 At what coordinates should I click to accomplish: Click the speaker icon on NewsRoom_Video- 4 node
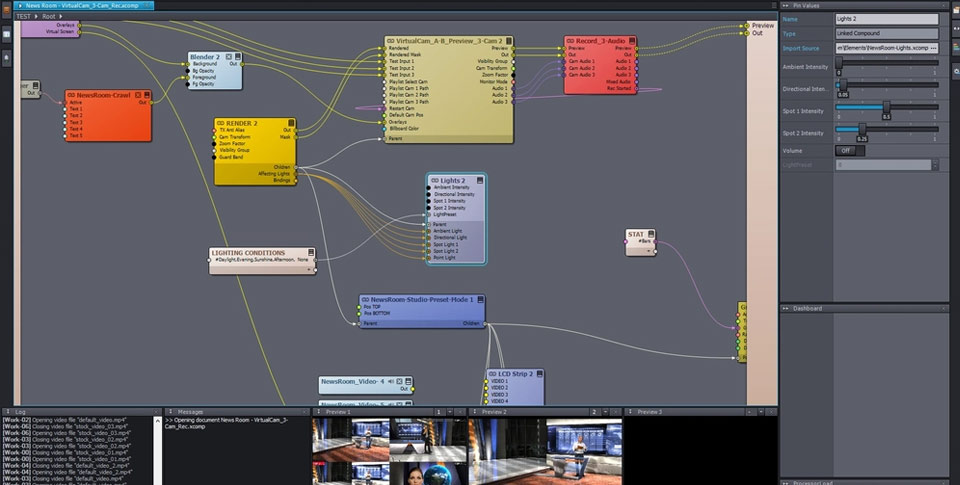pos(391,381)
